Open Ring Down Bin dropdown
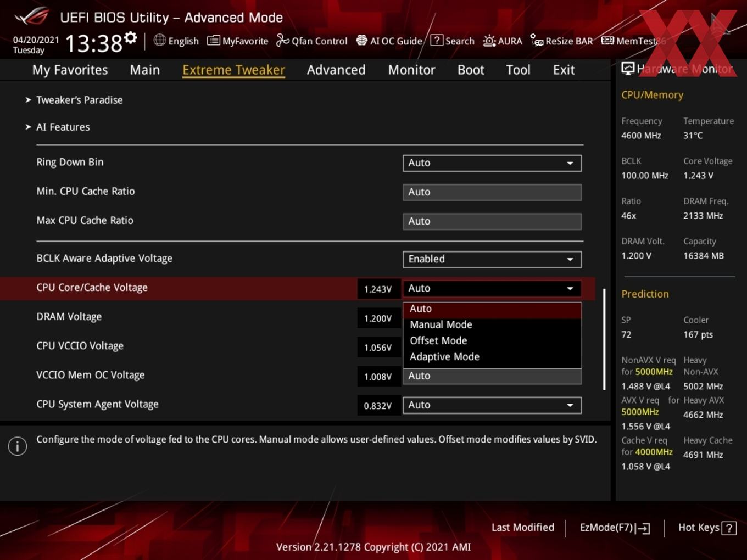This screenshot has width=747, height=560. [x=492, y=163]
